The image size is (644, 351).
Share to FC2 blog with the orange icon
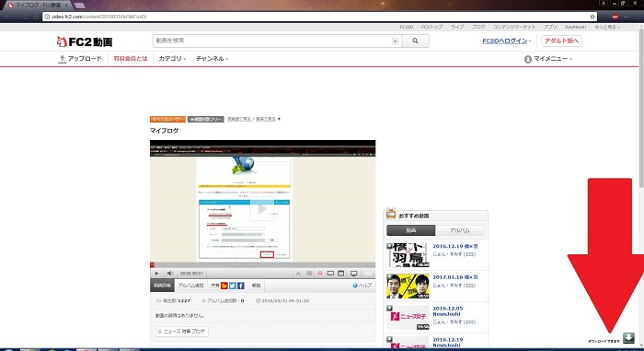[x=224, y=286]
